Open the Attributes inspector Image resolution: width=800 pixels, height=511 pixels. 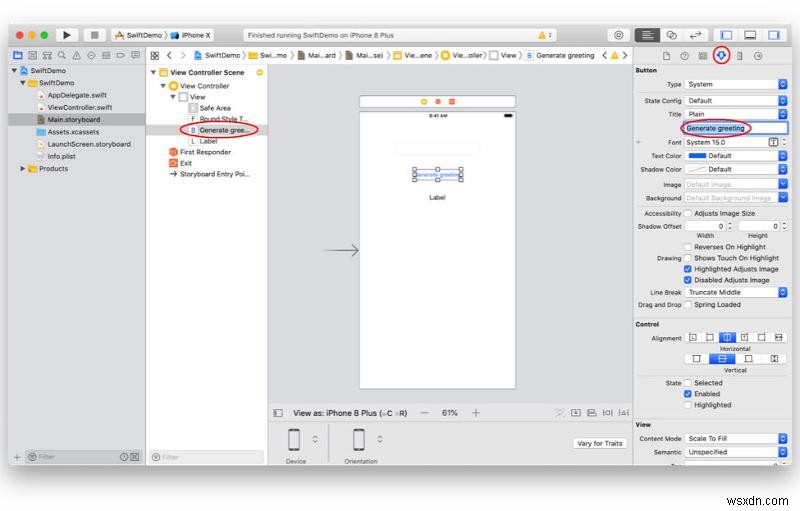(x=721, y=55)
